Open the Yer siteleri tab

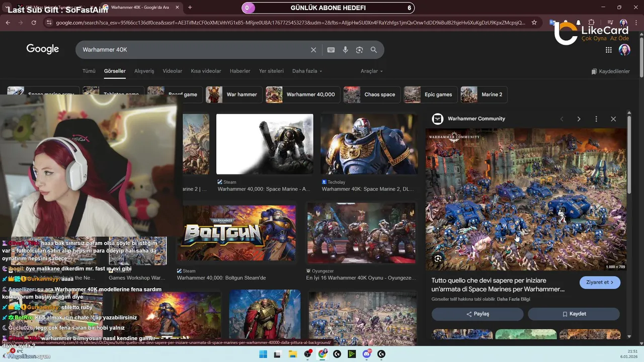pos(271,71)
